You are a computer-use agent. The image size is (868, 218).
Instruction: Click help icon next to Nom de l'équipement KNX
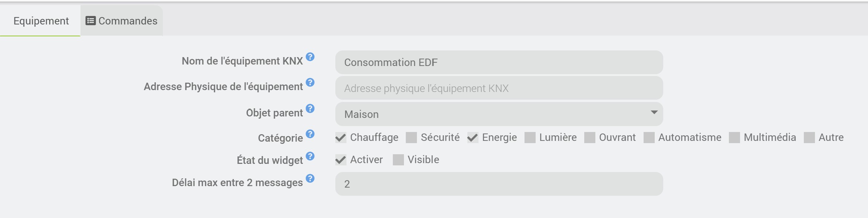click(x=310, y=57)
